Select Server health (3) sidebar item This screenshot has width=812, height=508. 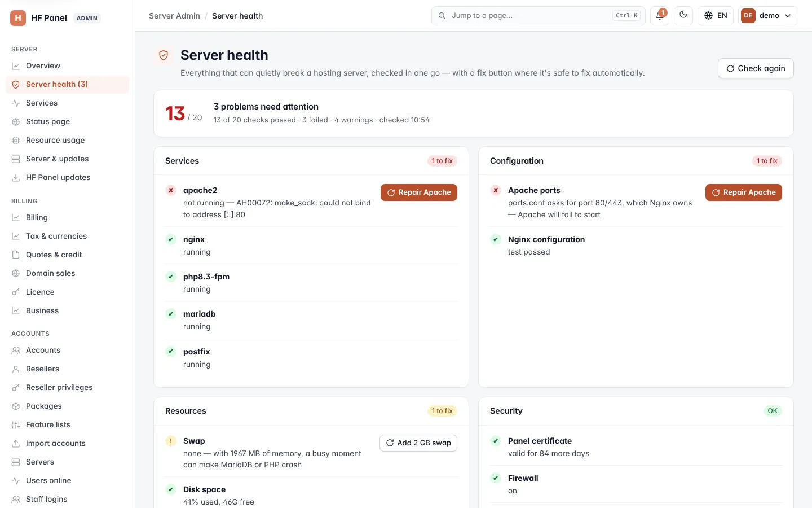67,84
